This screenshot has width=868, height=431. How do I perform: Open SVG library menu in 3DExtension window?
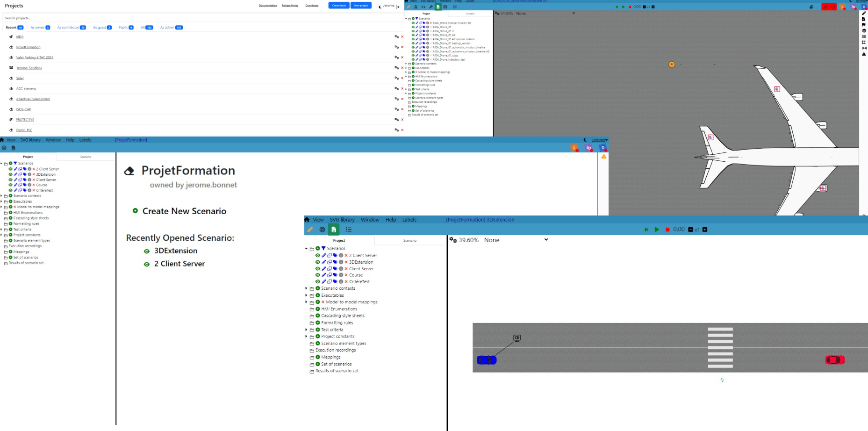click(x=342, y=220)
